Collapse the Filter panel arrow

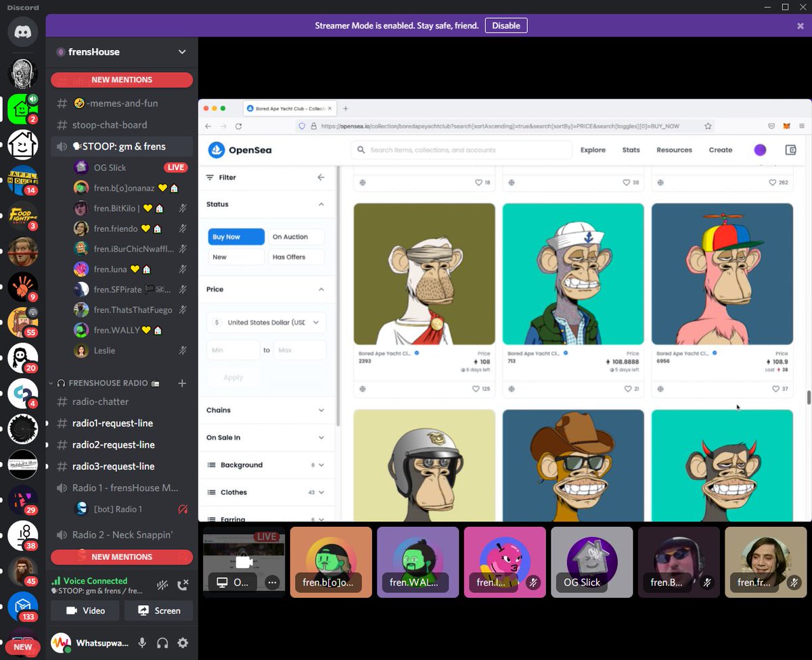click(x=321, y=177)
